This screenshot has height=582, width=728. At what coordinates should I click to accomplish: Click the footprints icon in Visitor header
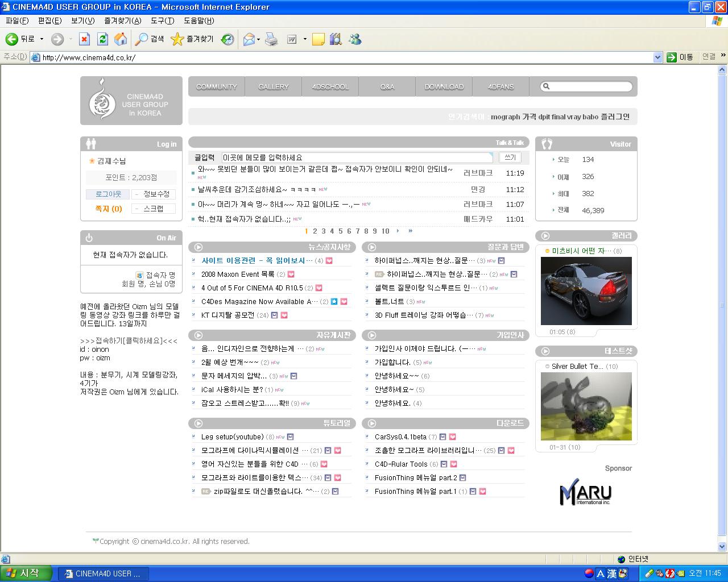tap(547, 143)
